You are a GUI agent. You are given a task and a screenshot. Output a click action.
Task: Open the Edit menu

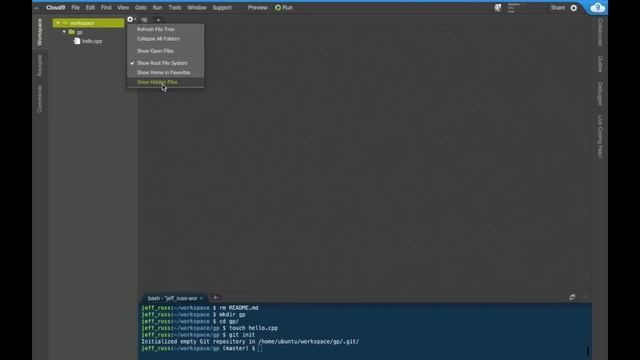tap(90, 8)
